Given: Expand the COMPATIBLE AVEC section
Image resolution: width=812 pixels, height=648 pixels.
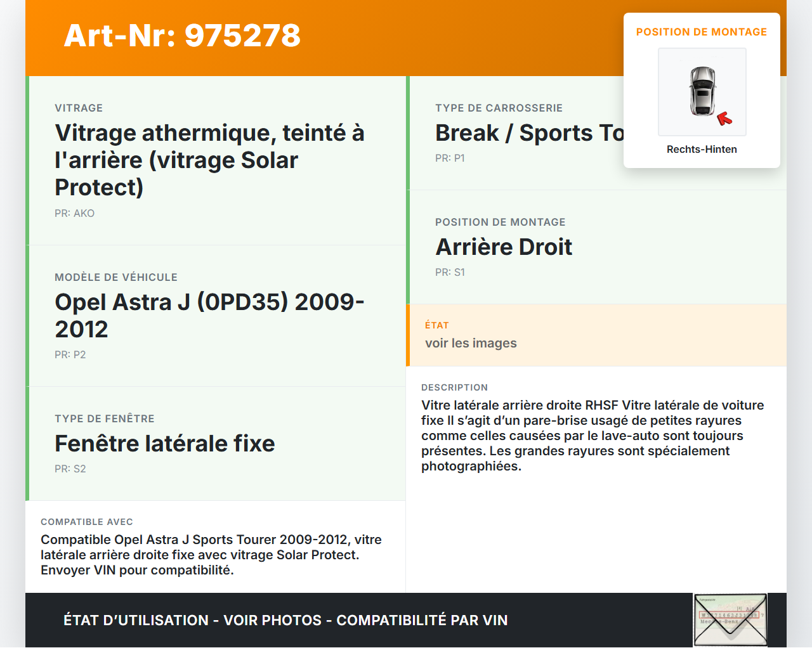Looking at the screenshot, I should pos(87,522).
